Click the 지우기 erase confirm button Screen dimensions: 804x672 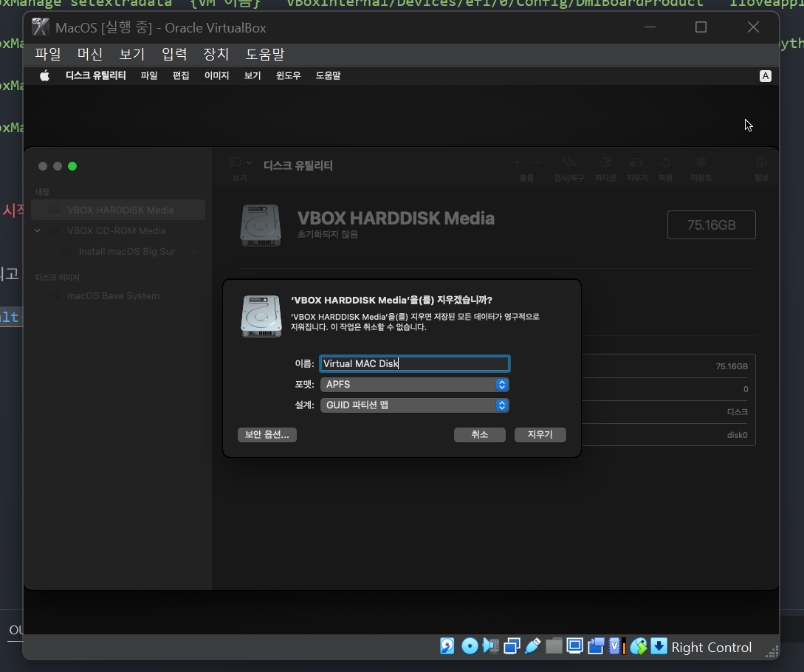point(540,434)
